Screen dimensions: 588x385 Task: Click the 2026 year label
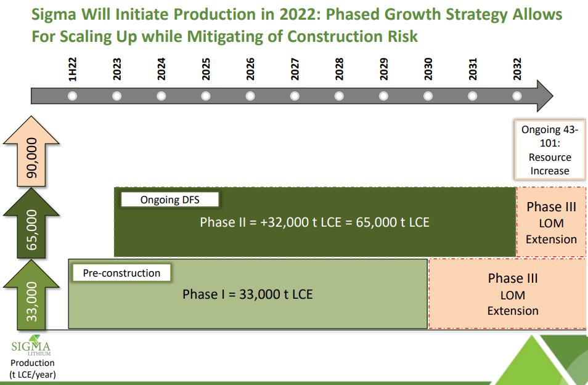[250, 70]
